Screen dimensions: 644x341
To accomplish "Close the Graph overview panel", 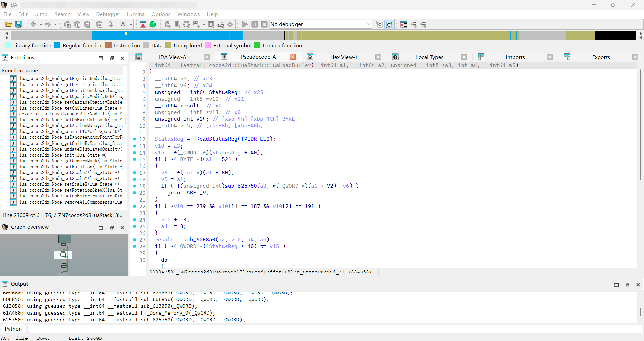I will pyautogui.click(x=122, y=227).
